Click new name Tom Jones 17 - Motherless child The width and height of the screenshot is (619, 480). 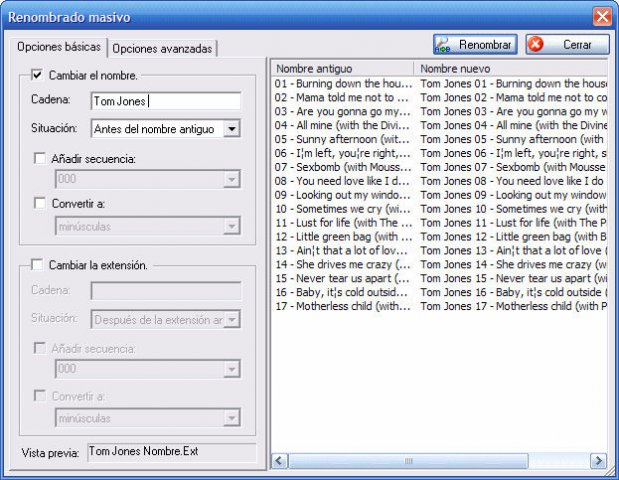(x=513, y=306)
